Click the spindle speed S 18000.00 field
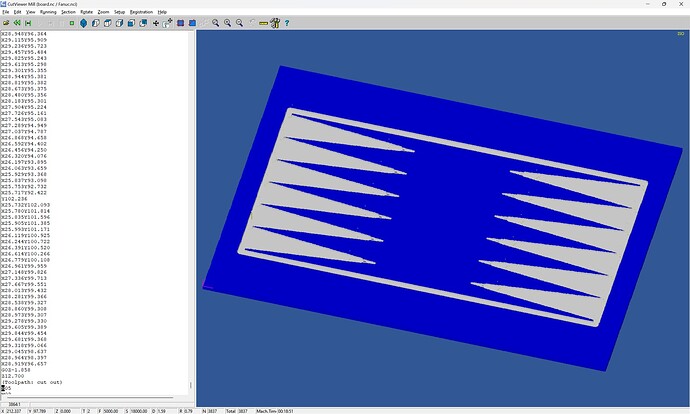 click(138, 411)
